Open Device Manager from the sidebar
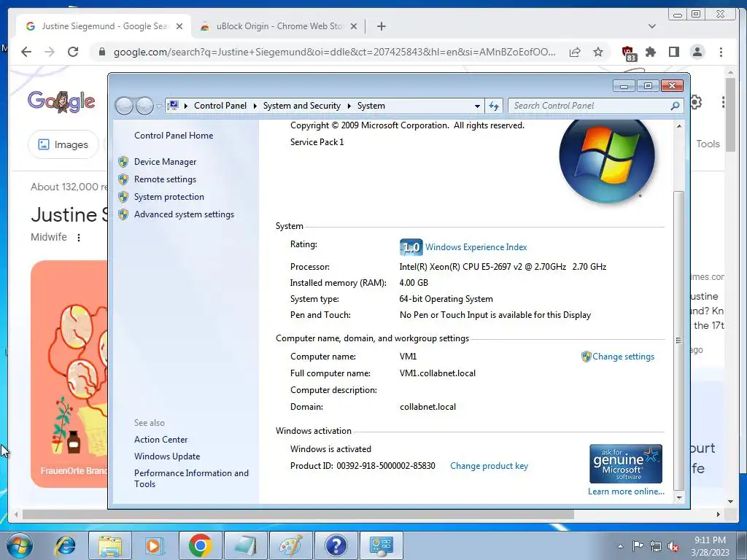The width and height of the screenshot is (747, 560). pyautogui.click(x=165, y=162)
